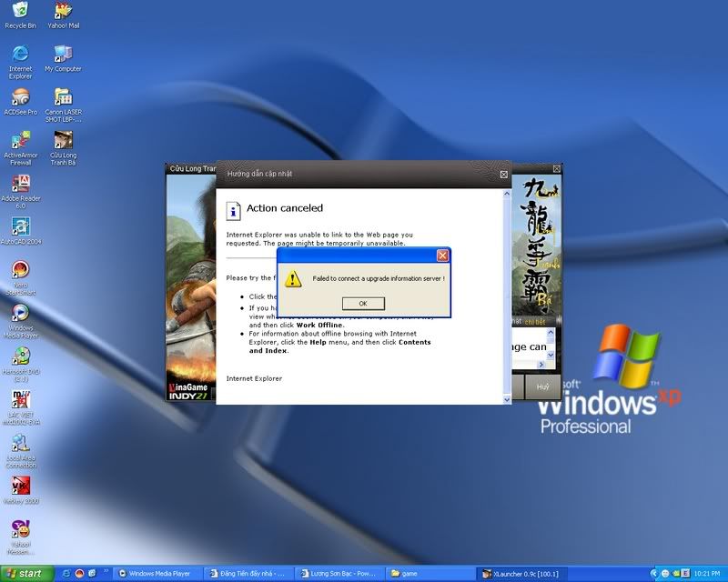Screen dimensions: 728x582
Task: Switch to the XLauncher 0.9c taskbar button
Action: 521,574
